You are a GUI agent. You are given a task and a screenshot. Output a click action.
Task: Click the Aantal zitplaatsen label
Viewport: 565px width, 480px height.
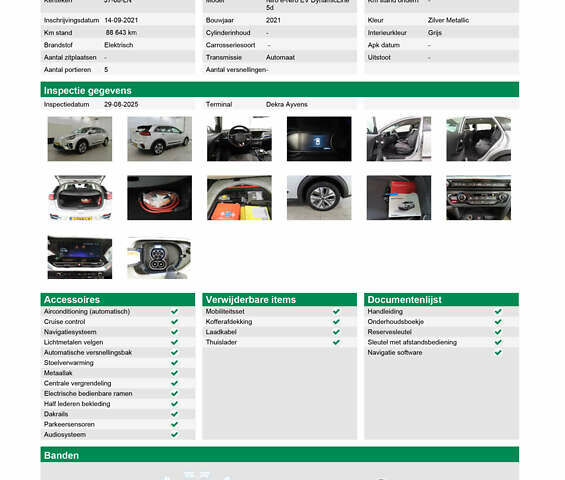[x=70, y=58]
